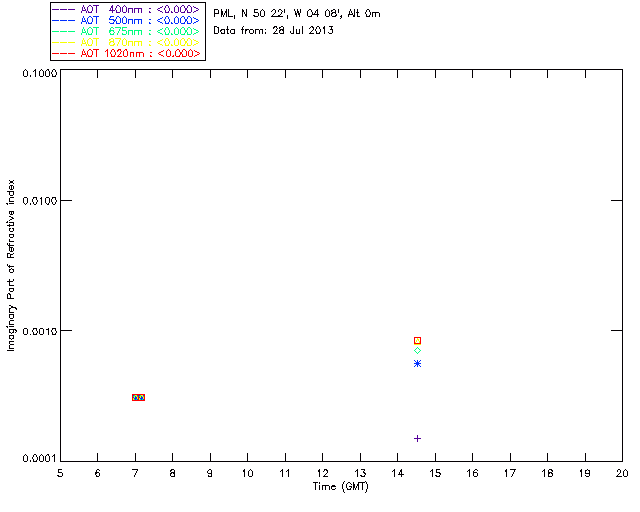
Task: Click the x-axis label 20
Action: pos(622,473)
